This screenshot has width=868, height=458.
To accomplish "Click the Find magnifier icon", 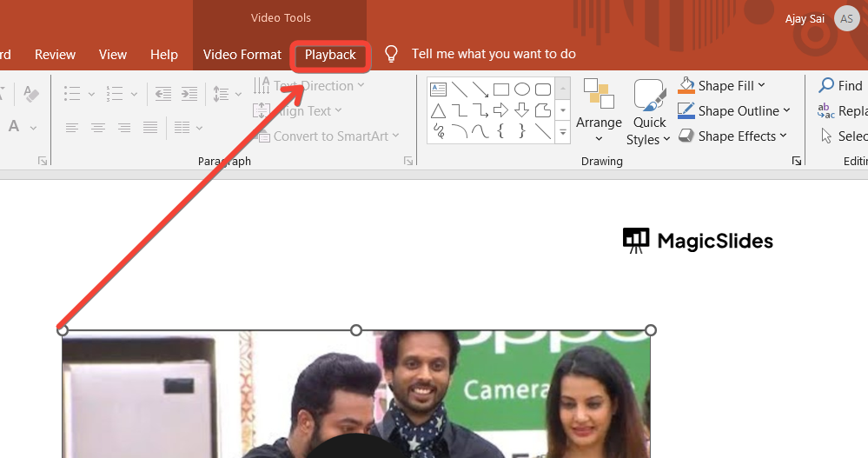I will (x=826, y=85).
